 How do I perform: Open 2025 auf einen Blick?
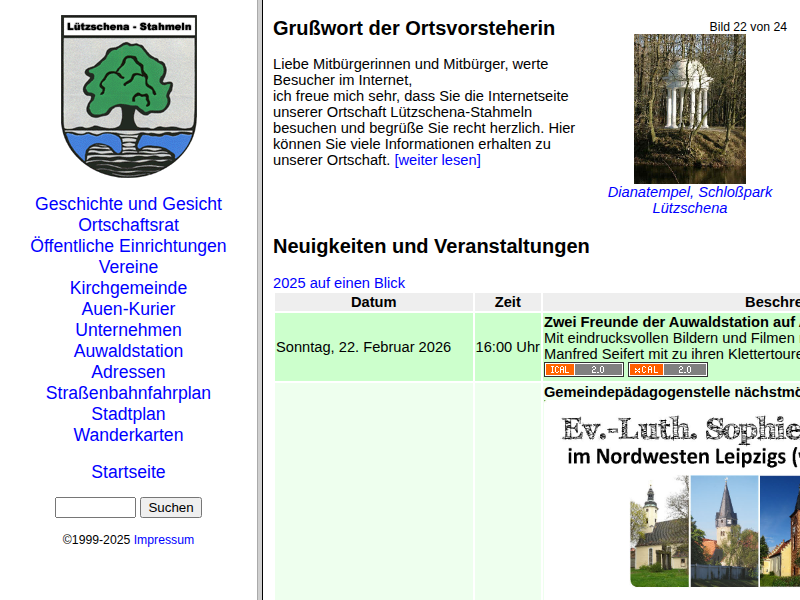(x=339, y=282)
